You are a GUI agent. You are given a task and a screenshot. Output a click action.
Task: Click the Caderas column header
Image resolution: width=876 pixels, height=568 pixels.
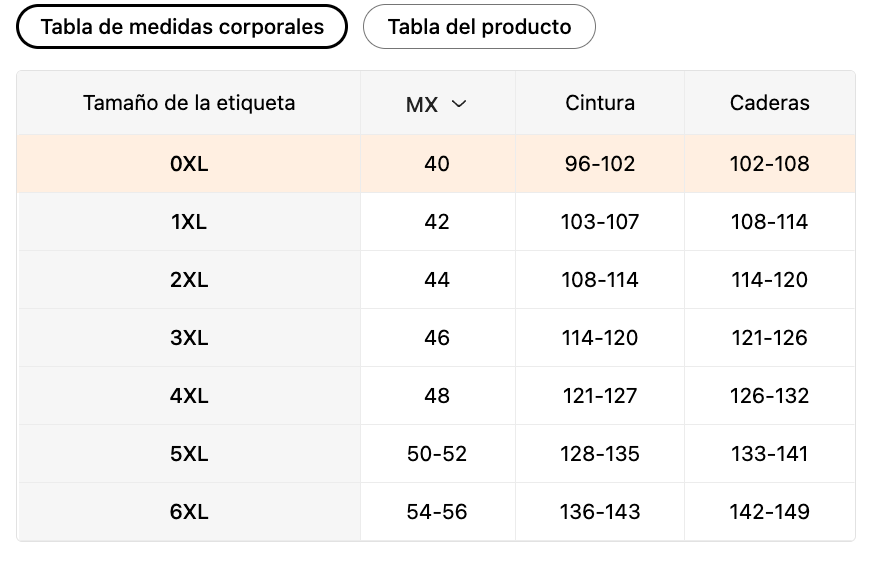pyautogui.click(x=770, y=103)
